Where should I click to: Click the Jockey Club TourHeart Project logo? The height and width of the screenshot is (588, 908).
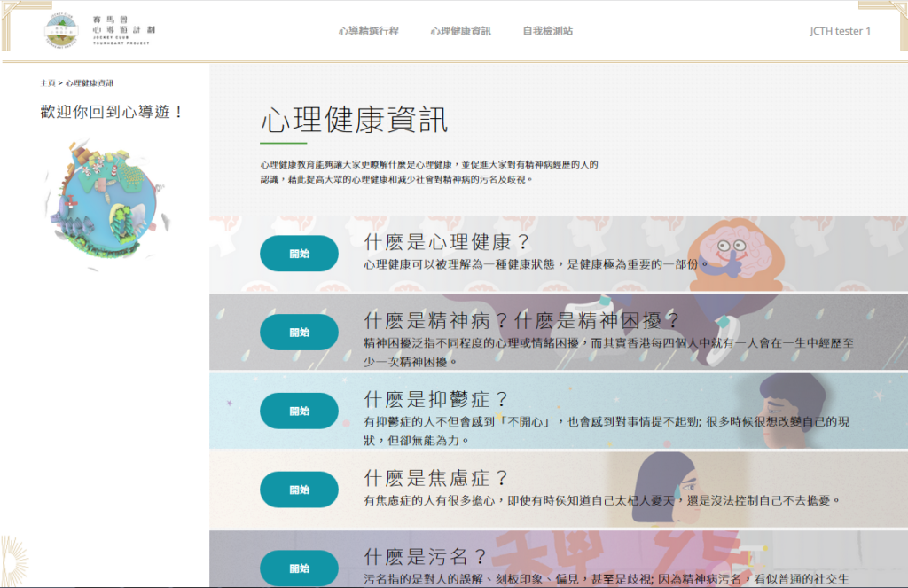[98, 32]
